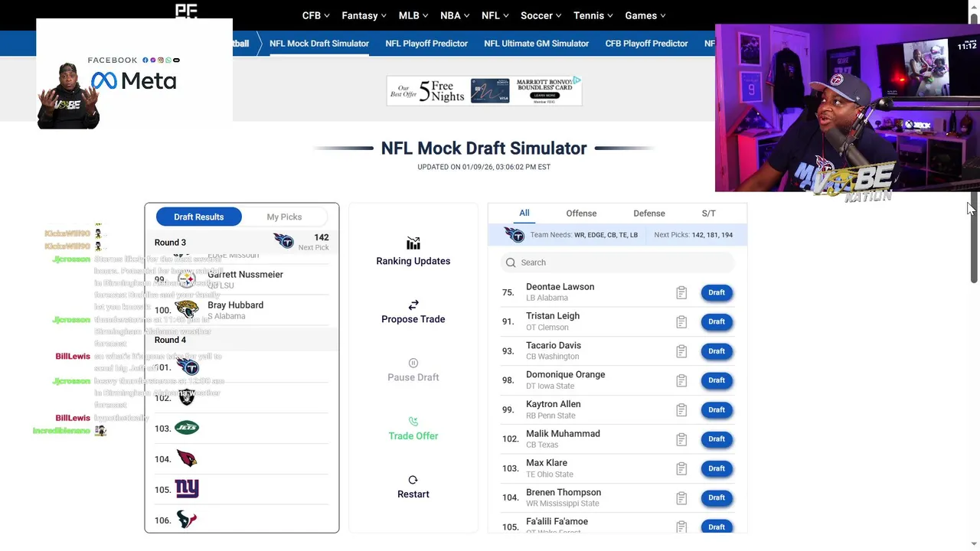Open the Marriott Bonvoy ad banner
The image size is (980, 551).
pyautogui.click(x=484, y=90)
